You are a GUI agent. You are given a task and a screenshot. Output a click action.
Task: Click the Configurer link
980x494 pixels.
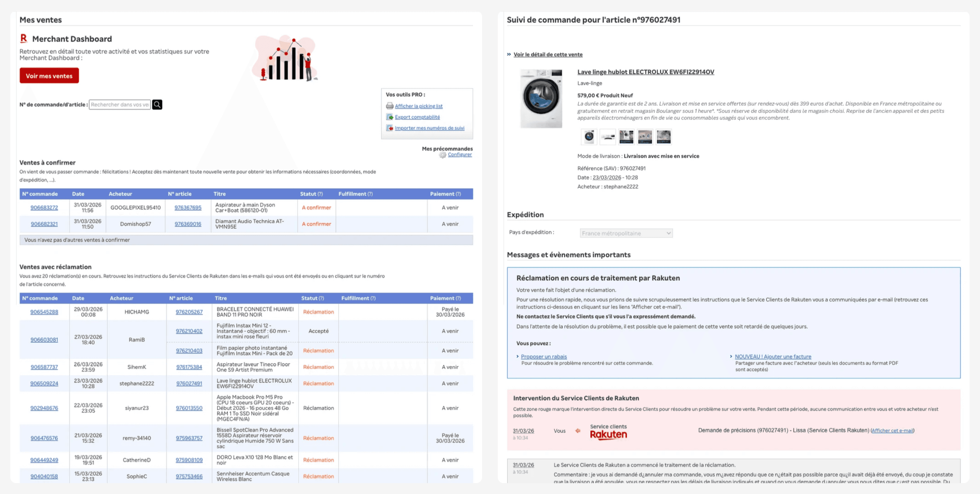click(x=459, y=154)
